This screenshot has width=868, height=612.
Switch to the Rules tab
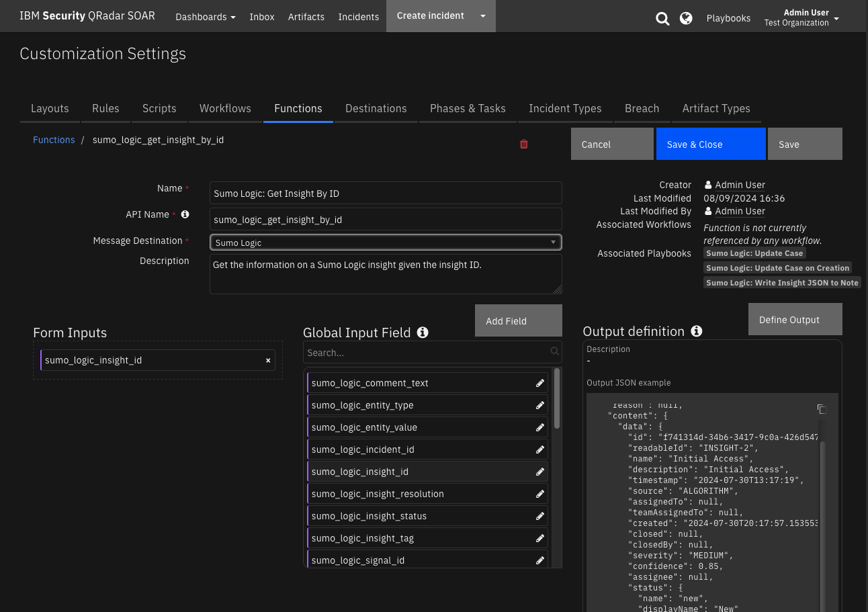pos(105,108)
